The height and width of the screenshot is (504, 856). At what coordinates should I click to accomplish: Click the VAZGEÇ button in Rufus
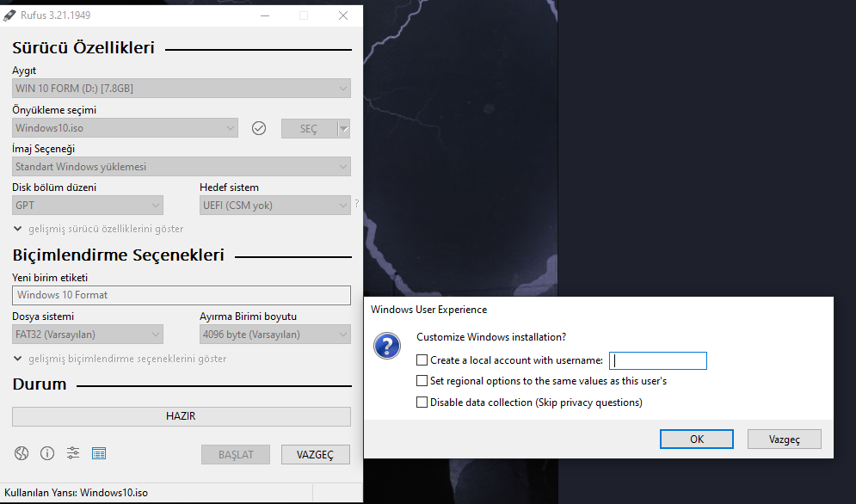(316, 454)
